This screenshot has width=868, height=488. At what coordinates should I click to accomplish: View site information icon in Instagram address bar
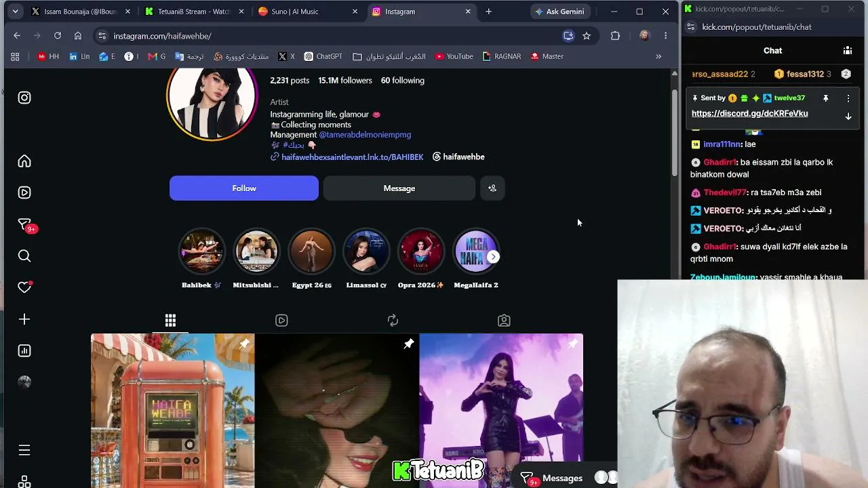102,36
